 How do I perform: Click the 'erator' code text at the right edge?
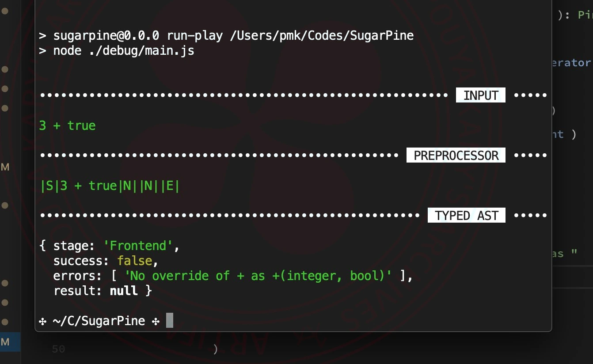pyautogui.click(x=574, y=63)
